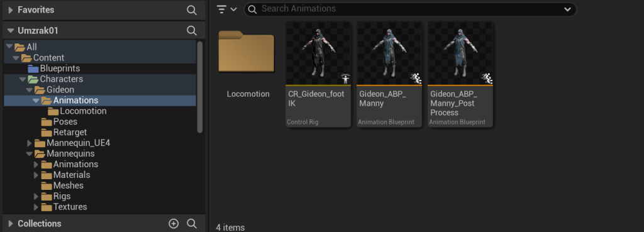Click the folder tree scrollbar
644x232 pixels.
(x=200, y=87)
